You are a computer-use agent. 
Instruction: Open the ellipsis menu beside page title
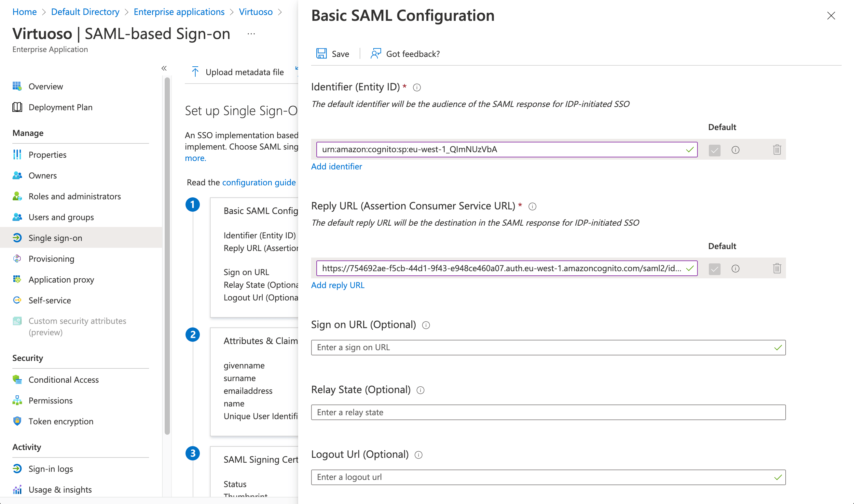[251, 34]
